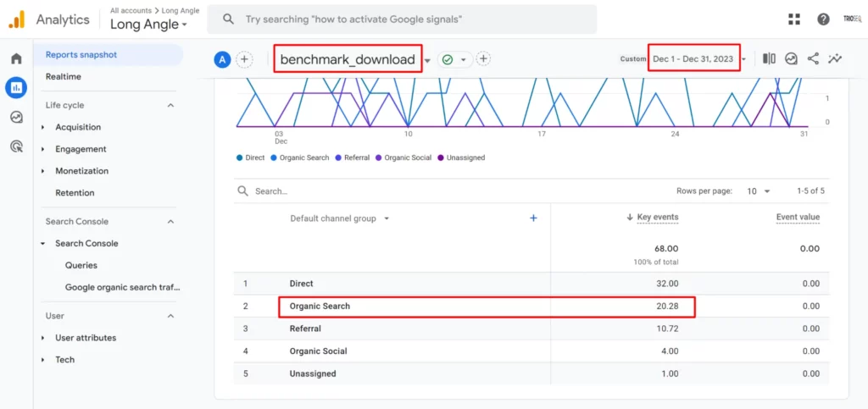This screenshot has height=409, width=868.
Task: Open Google organic search traffic report
Action: click(x=123, y=287)
